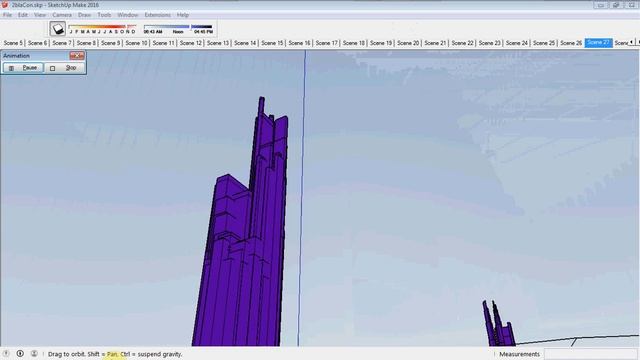
Task: Switch to Scene 7 tab
Action: 62,43
